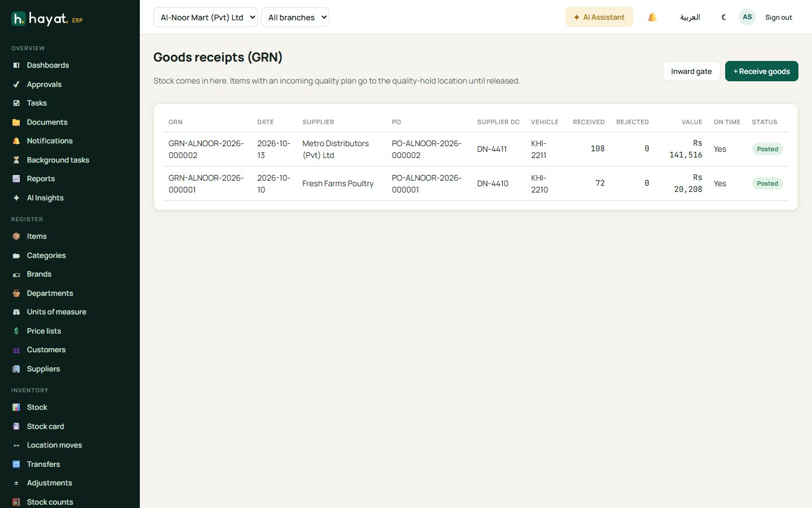Open Units of measure menu item
Screen dimensions: 812x508
click(56, 312)
